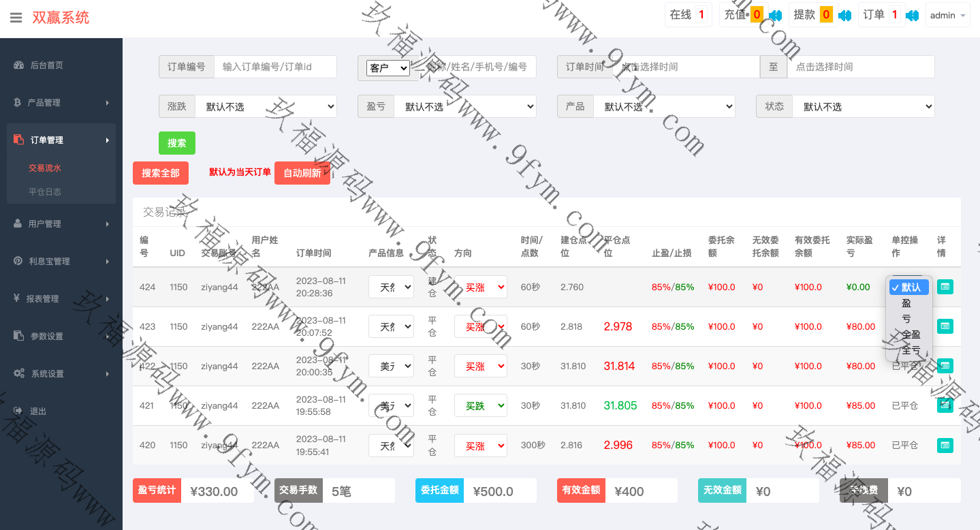Expand the 产品管理 sidebar menu
This screenshot has width=980, height=530.
click(x=61, y=103)
